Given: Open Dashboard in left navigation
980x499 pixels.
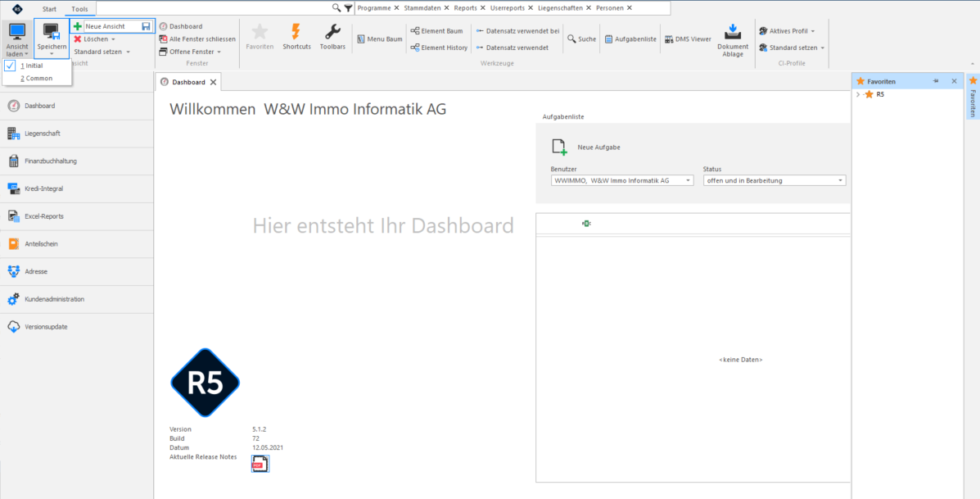Looking at the screenshot, I should pos(77,106).
